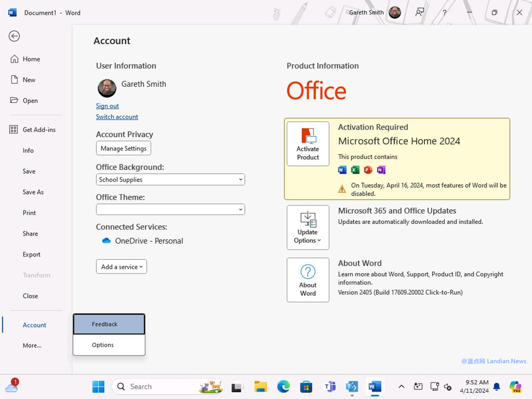
Task: Open Task View from the taskbar
Action: click(237, 387)
